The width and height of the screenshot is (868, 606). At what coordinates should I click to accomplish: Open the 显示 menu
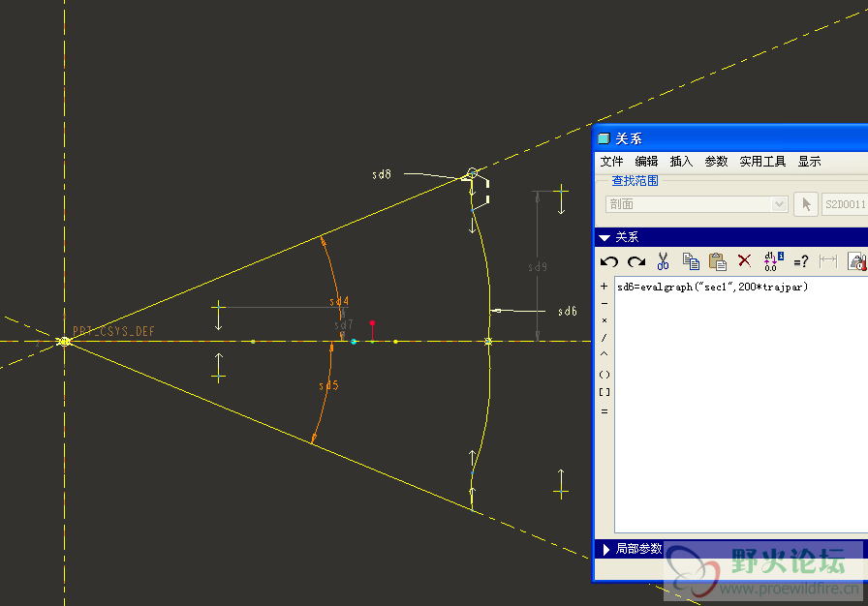(x=809, y=162)
